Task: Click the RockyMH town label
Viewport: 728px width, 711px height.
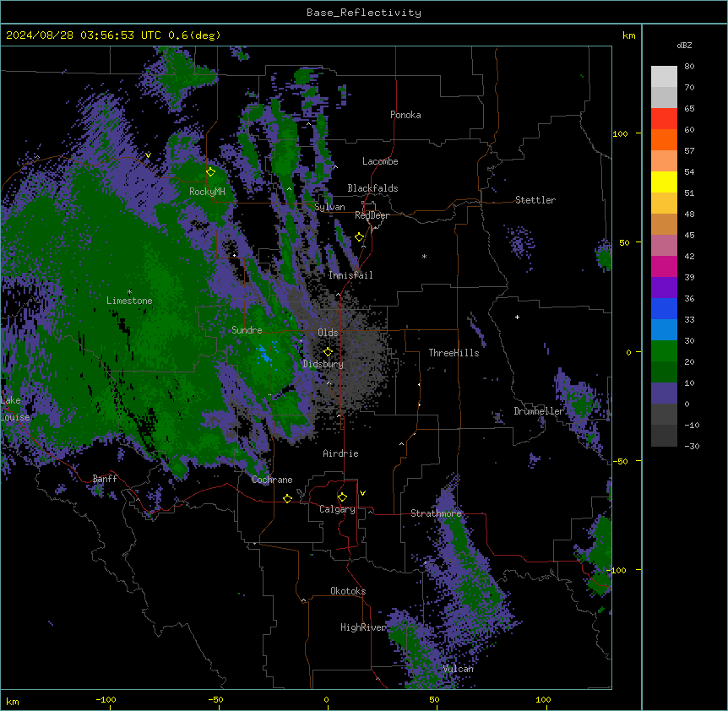Action: (207, 192)
